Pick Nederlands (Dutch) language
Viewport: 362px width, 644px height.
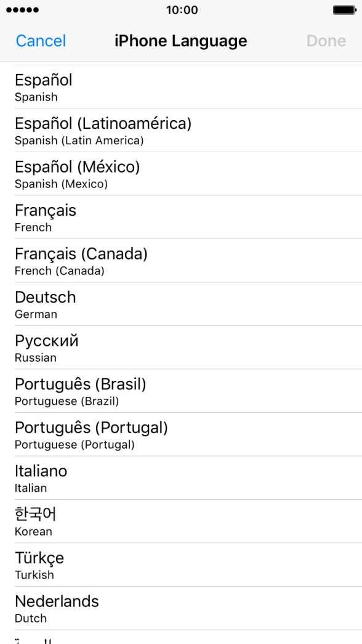click(181, 608)
